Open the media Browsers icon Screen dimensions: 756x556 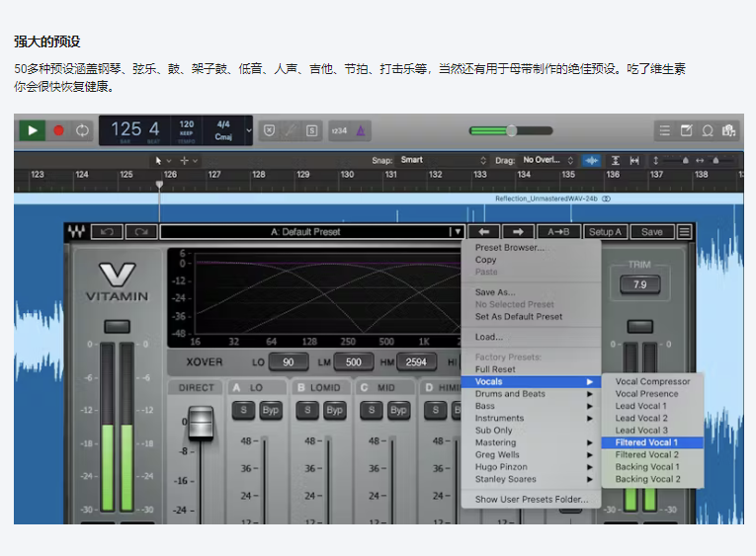[728, 130]
